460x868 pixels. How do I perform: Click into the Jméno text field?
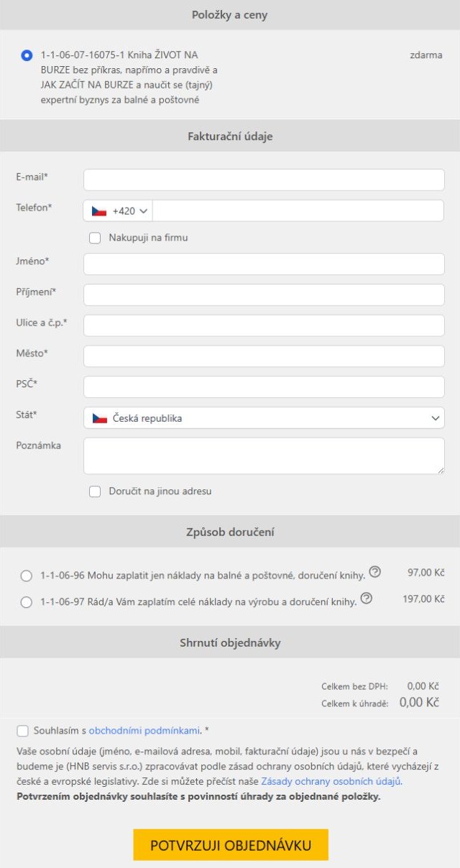pyautogui.click(x=264, y=264)
